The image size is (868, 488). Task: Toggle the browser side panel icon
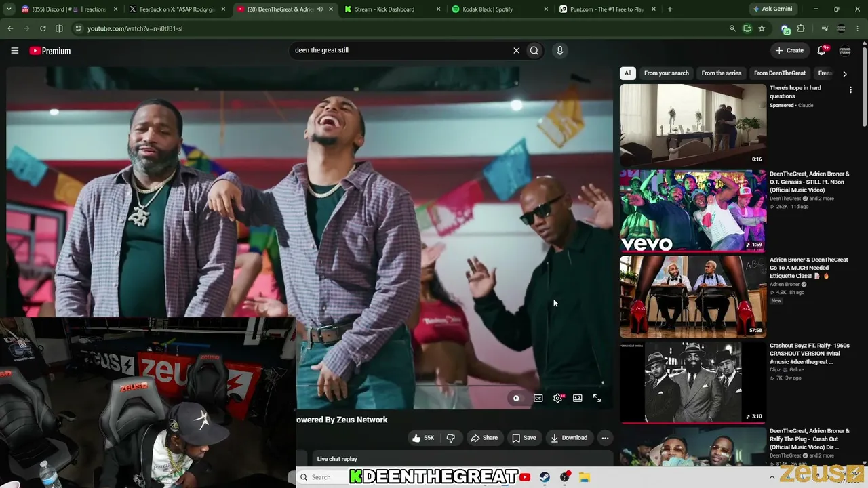click(x=59, y=28)
